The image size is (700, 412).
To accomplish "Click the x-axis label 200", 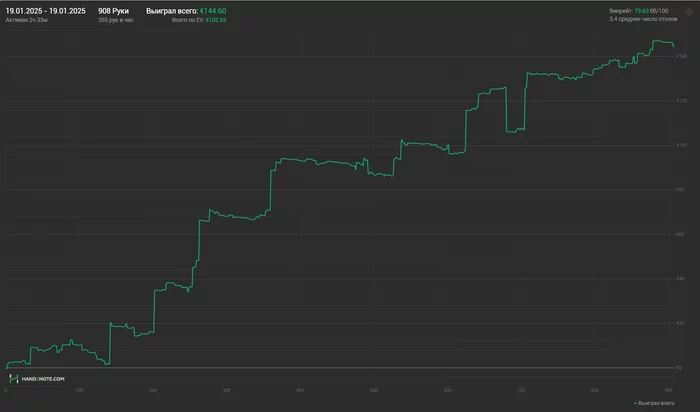I will click(153, 391).
